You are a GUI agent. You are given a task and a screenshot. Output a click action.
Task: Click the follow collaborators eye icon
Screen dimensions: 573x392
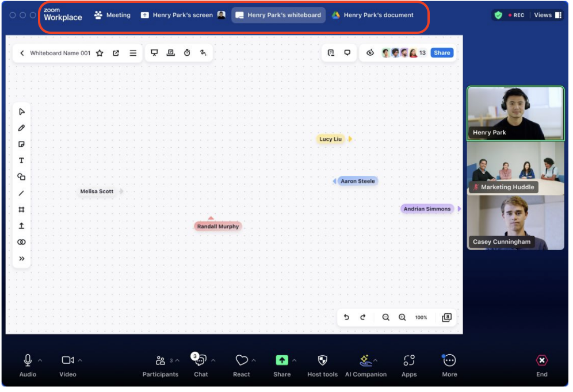click(x=370, y=53)
